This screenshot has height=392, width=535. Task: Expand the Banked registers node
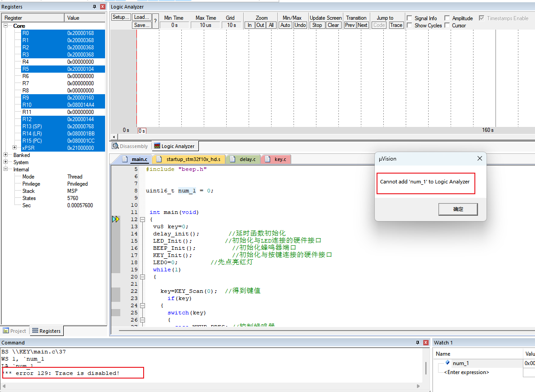[6, 155]
